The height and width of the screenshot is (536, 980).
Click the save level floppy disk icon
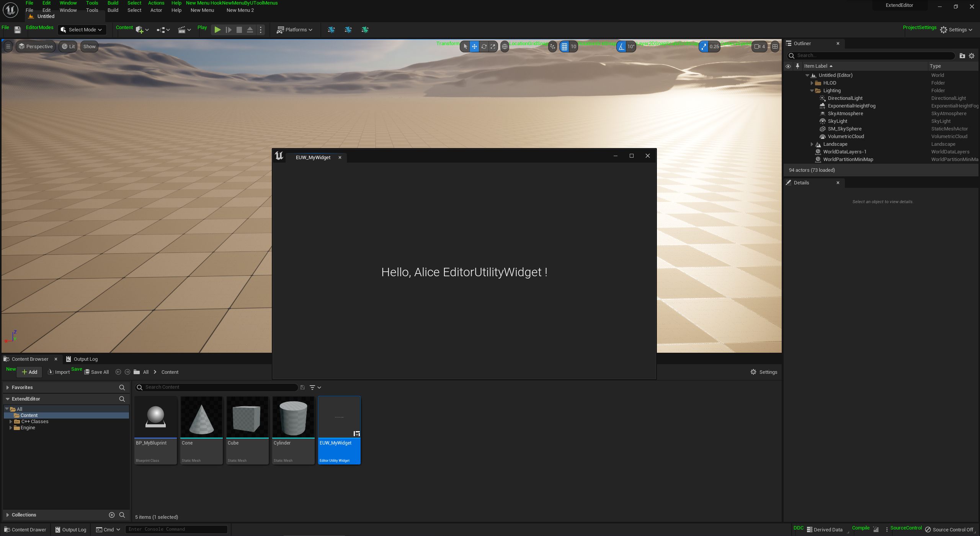point(18,30)
